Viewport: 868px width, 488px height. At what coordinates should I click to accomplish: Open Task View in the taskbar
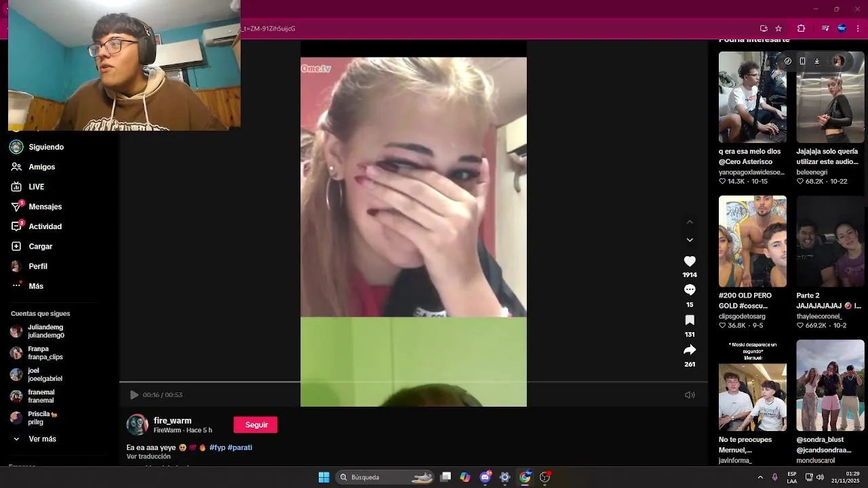point(446,477)
